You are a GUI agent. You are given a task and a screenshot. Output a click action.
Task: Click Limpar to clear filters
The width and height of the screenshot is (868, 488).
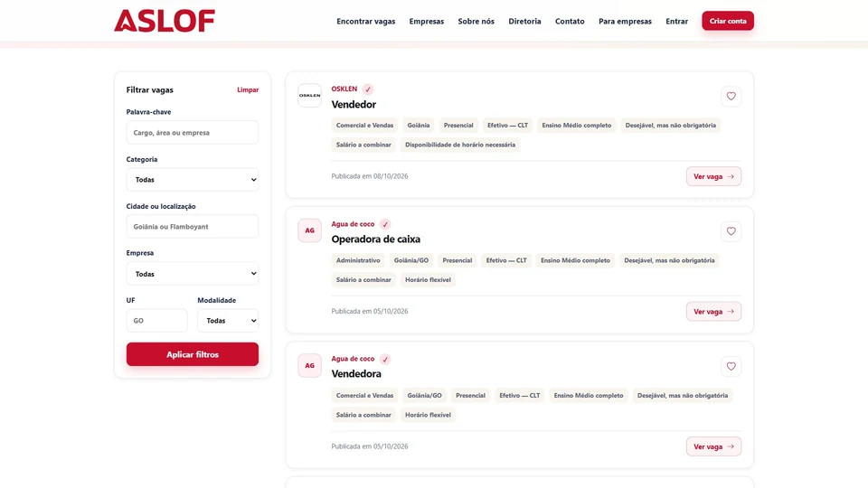point(248,89)
